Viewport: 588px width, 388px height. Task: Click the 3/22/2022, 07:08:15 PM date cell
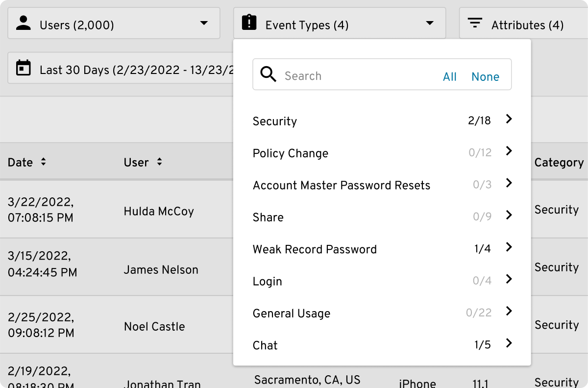click(x=41, y=210)
